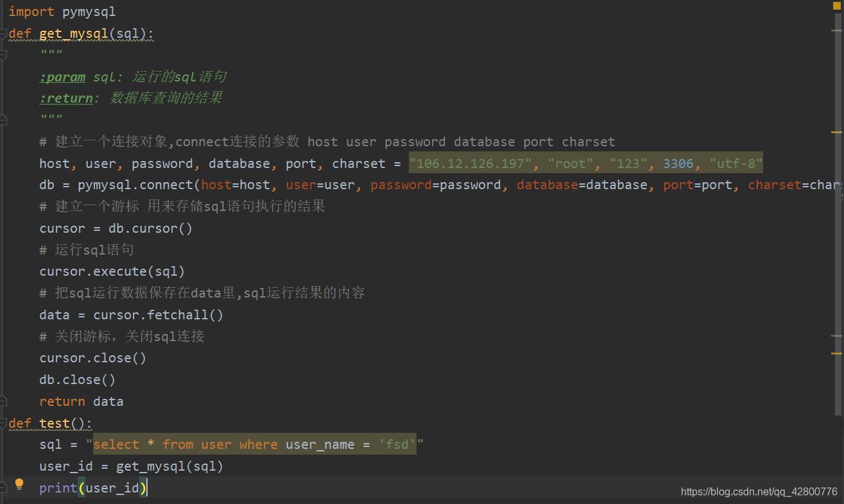Click the 'print' call on the last line
The image size is (844, 504).
tap(58, 488)
